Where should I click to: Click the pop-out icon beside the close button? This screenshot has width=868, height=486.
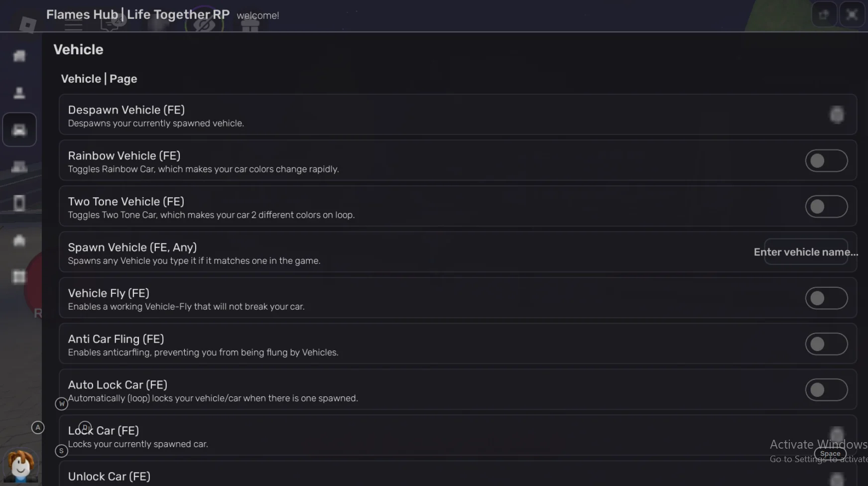click(x=824, y=15)
